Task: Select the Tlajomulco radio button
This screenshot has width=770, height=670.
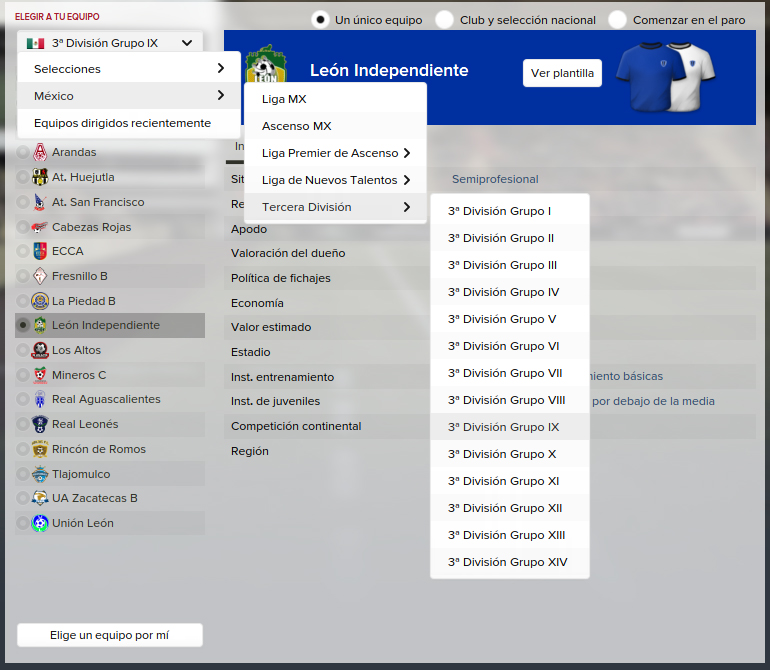Action: click(x=23, y=474)
